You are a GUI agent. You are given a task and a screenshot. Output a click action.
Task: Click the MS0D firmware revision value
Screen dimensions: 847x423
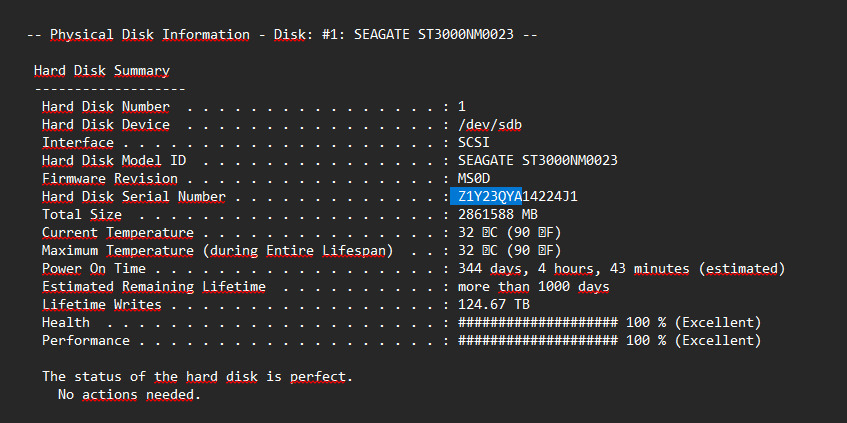click(474, 179)
